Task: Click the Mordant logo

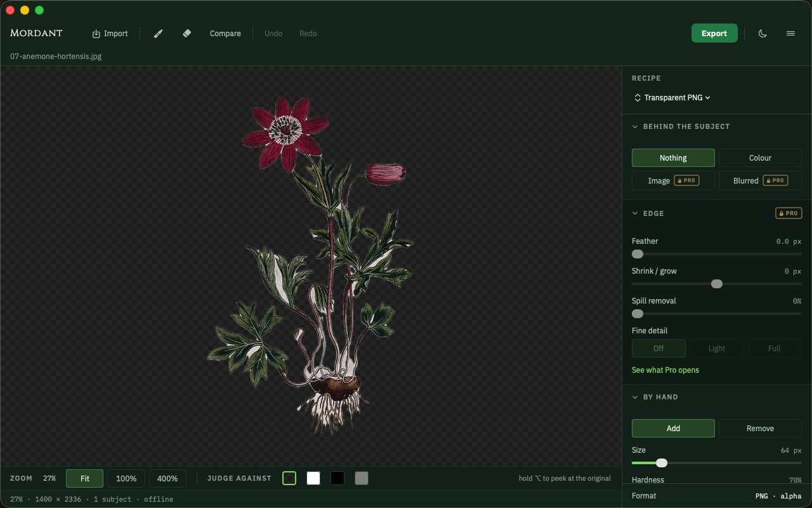Action: [x=36, y=33]
